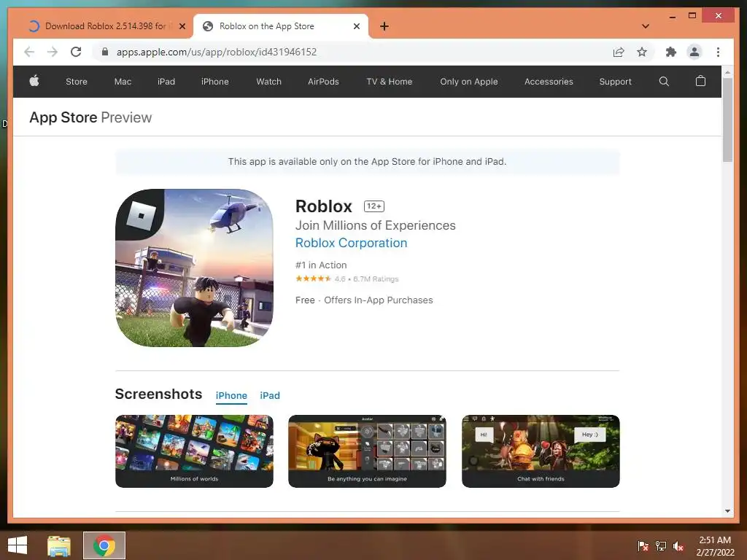Click the 'Join Millions of Experiences' subtitle
The height and width of the screenshot is (560, 747).
pyautogui.click(x=376, y=225)
